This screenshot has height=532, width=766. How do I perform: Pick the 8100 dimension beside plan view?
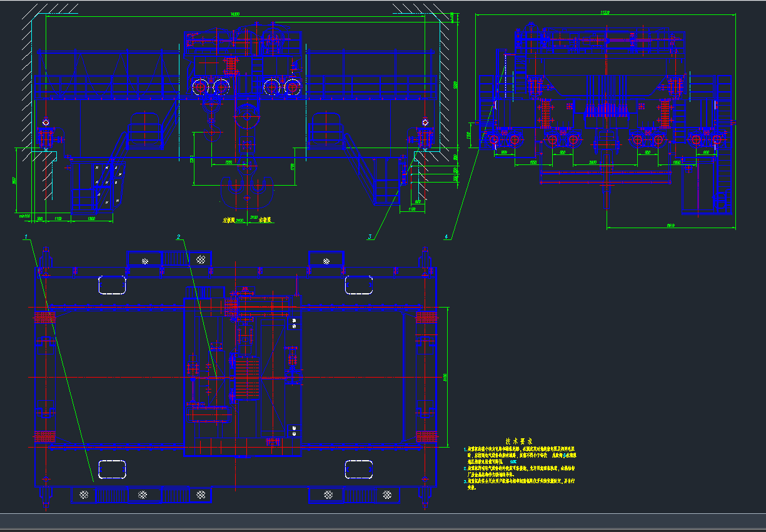click(x=445, y=377)
